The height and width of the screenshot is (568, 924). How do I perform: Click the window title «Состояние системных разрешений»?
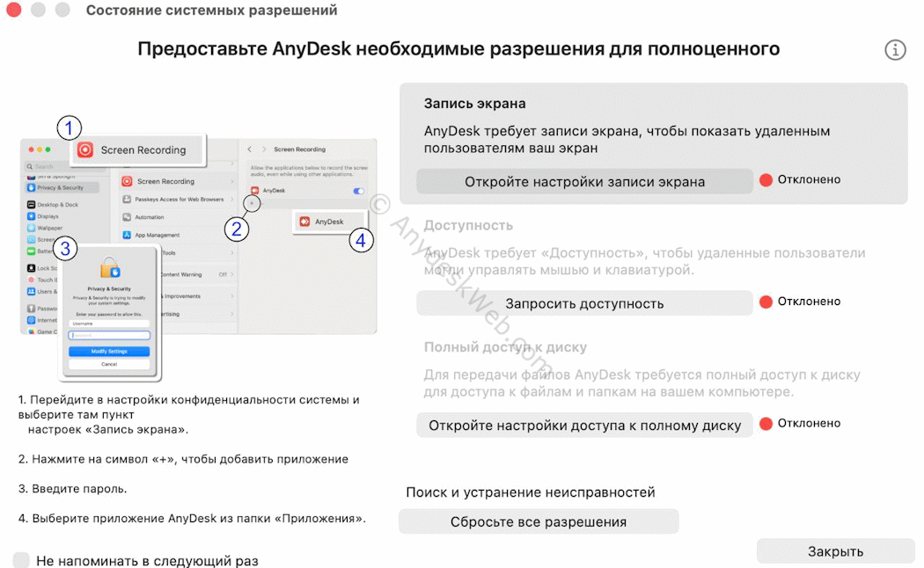[211, 10]
